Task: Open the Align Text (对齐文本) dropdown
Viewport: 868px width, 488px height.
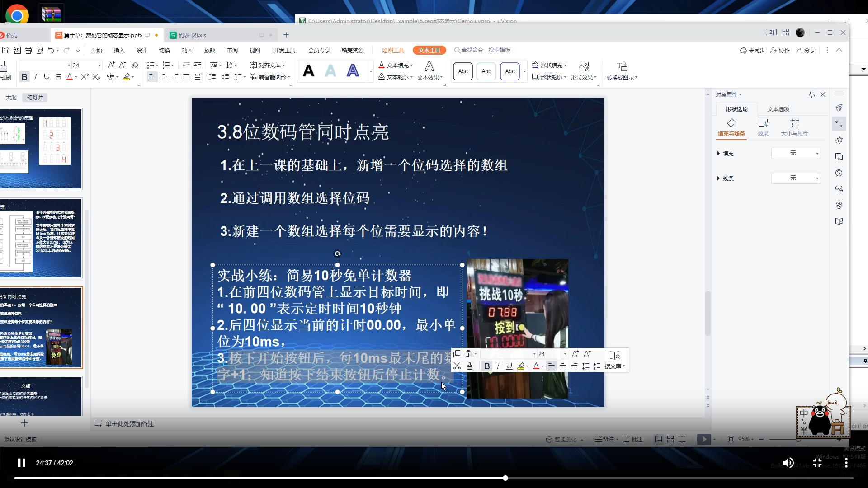Action: point(267,65)
